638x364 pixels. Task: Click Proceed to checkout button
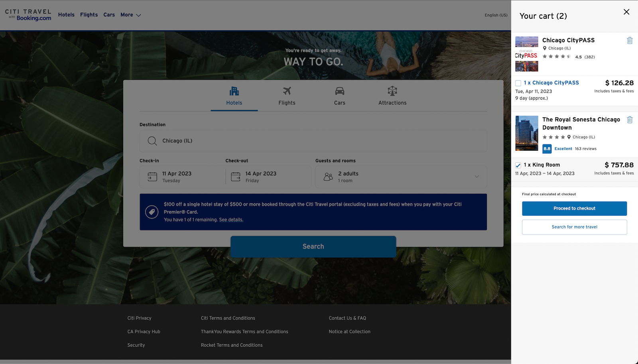pyautogui.click(x=574, y=209)
